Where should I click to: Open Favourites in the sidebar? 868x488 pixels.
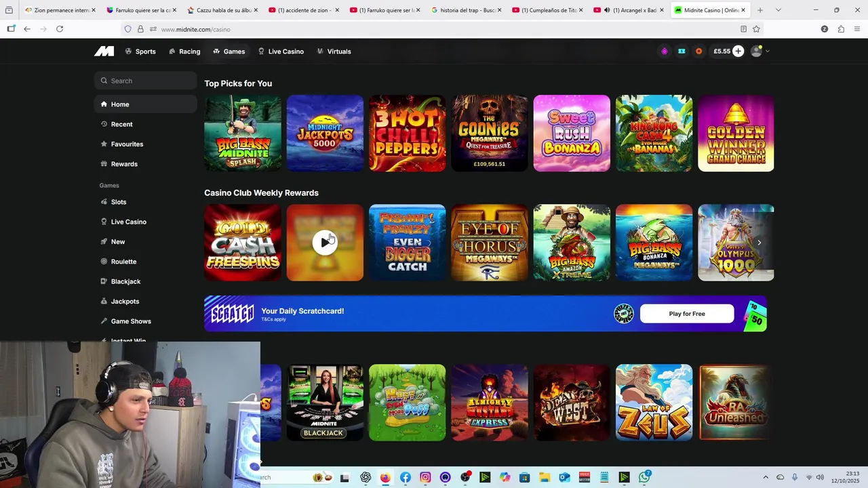click(x=145, y=144)
